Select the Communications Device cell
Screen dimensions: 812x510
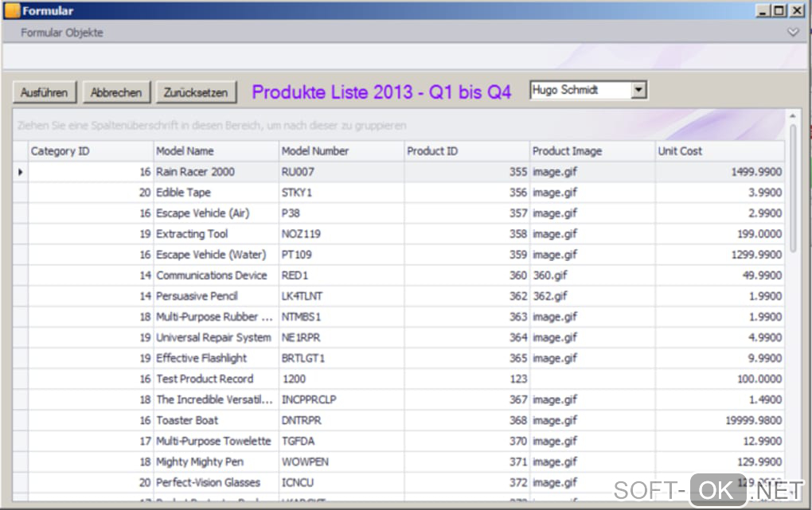216,275
